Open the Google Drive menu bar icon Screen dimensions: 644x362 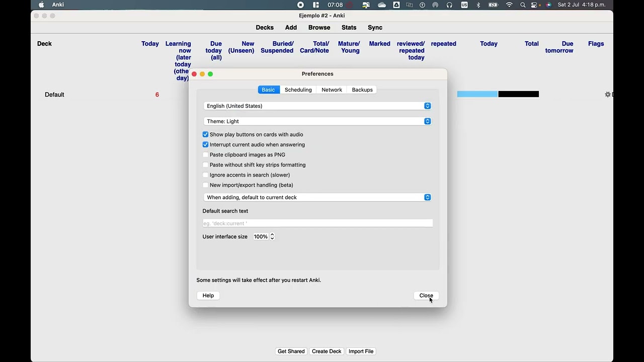[x=396, y=5]
